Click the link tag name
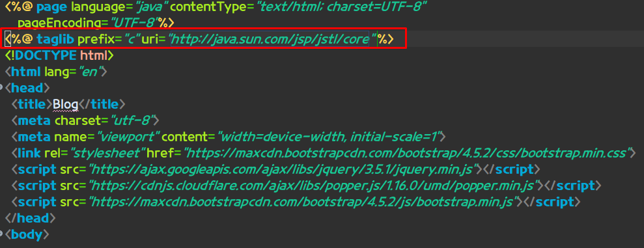644x248 pixels. (29, 153)
